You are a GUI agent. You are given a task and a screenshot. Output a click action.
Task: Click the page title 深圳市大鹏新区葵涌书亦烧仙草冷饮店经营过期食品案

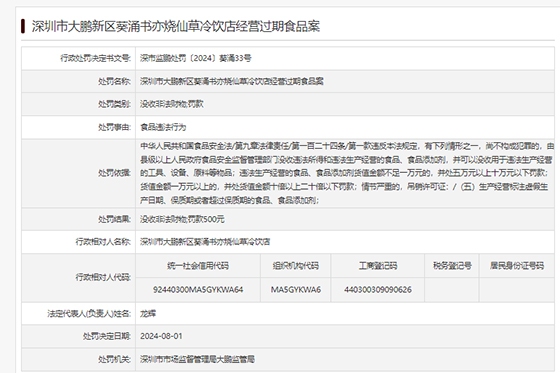click(x=176, y=26)
